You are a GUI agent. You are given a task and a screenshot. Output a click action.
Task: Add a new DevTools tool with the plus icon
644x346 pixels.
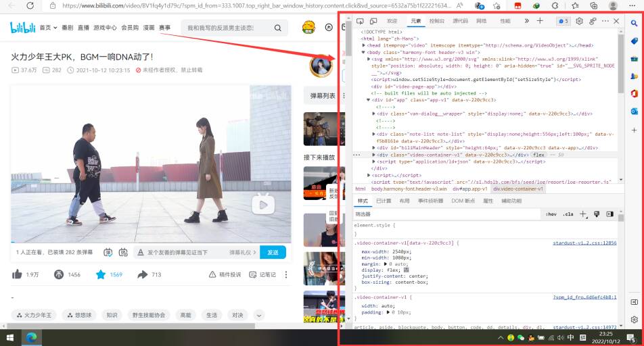(x=540, y=21)
